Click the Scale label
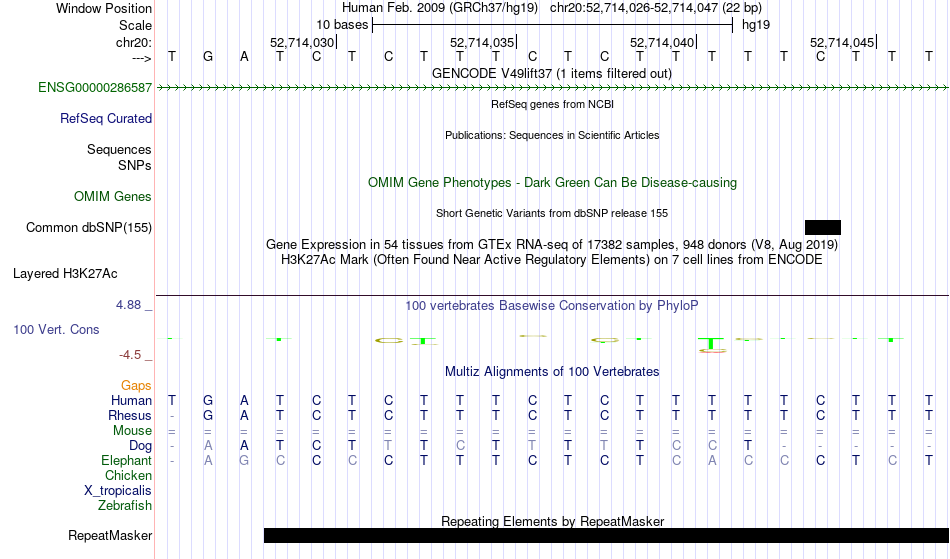 pos(135,25)
